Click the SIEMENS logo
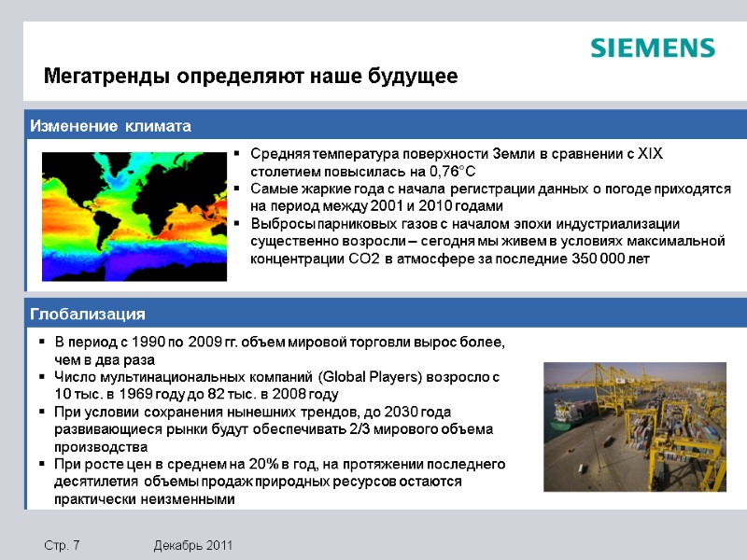This screenshot has width=747, height=560. (653, 49)
